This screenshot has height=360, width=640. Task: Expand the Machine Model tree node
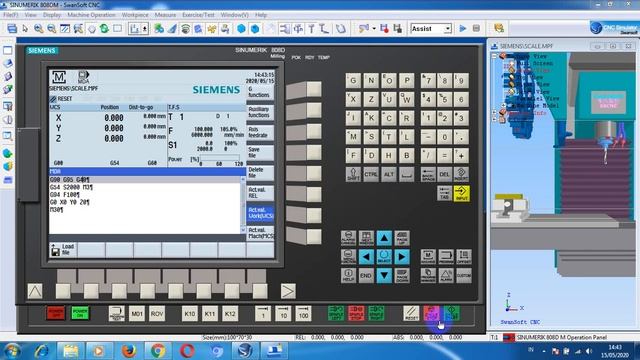coord(504,106)
